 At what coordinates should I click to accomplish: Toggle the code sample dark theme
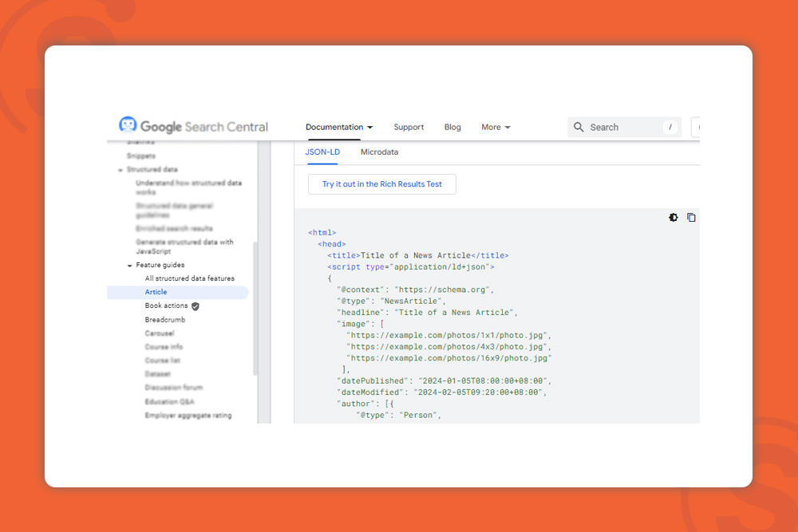pyautogui.click(x=673, y=218)
